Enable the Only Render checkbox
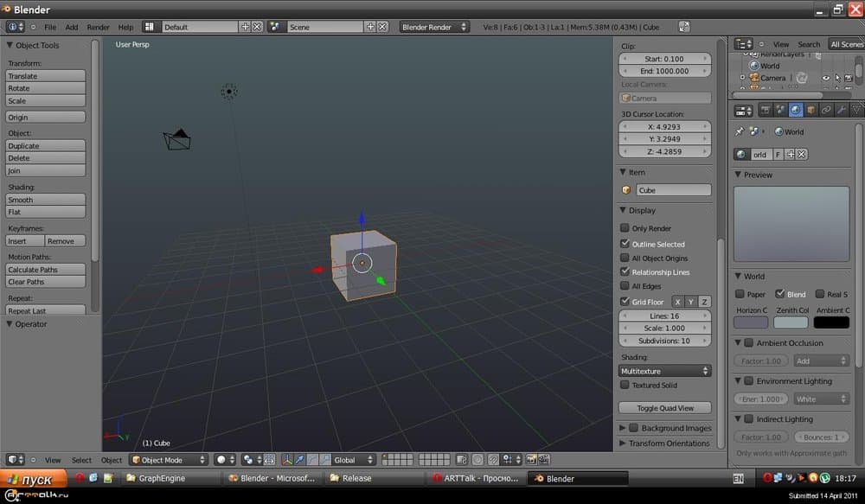 pyautogui.click(x=625, y=227)
